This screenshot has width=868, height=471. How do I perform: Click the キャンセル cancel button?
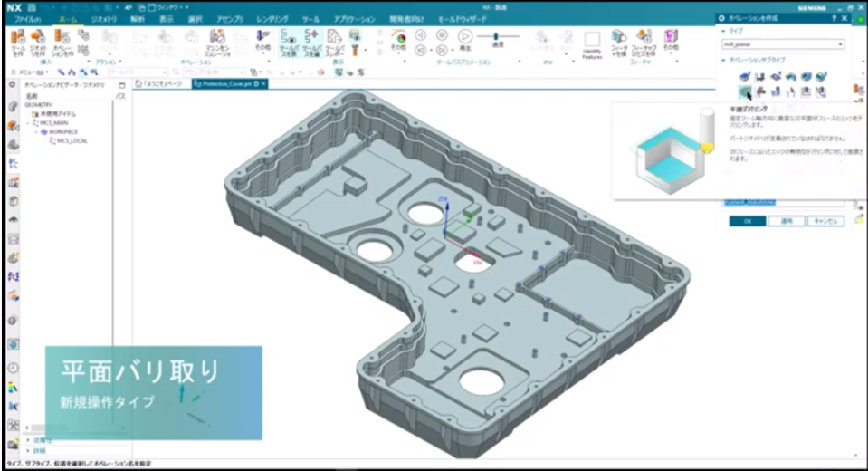click(825, 221)
